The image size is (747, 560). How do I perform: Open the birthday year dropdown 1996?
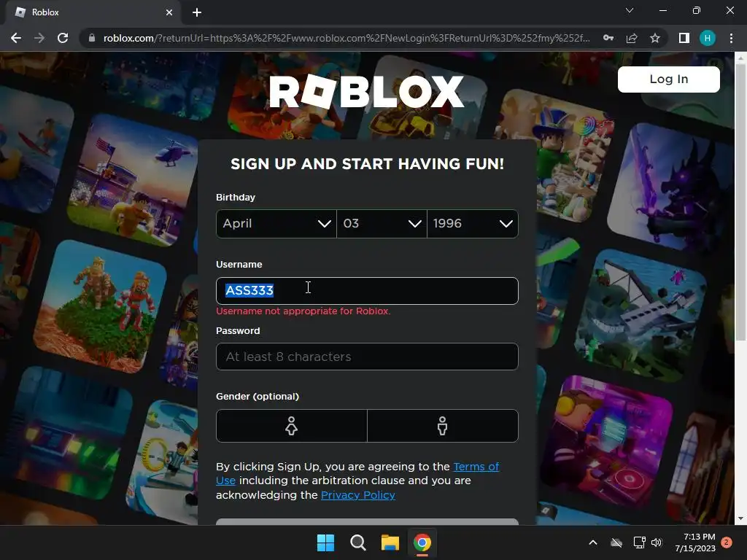tap(473, 223)
